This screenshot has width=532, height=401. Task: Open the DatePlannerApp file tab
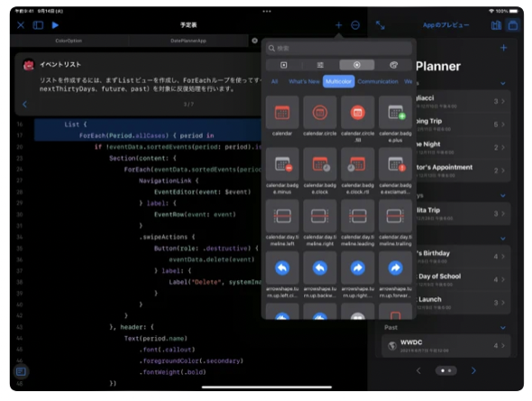pyautogui.click(x=188, y=41)
